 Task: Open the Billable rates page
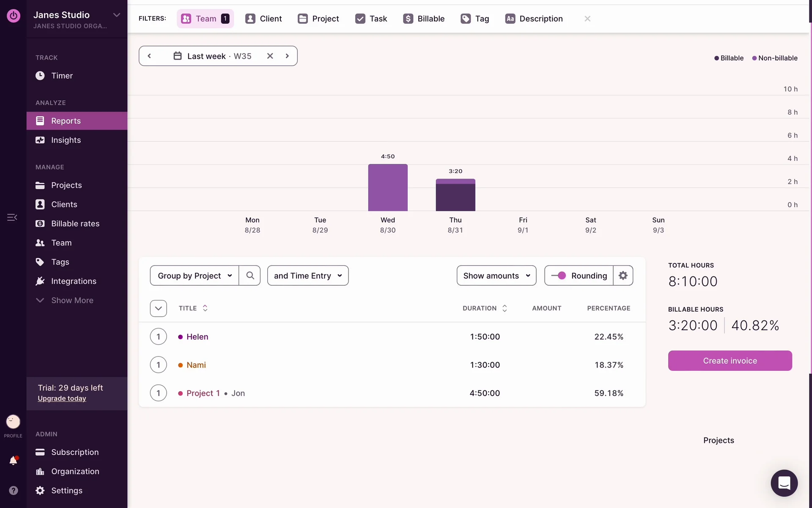click(75, 224)
